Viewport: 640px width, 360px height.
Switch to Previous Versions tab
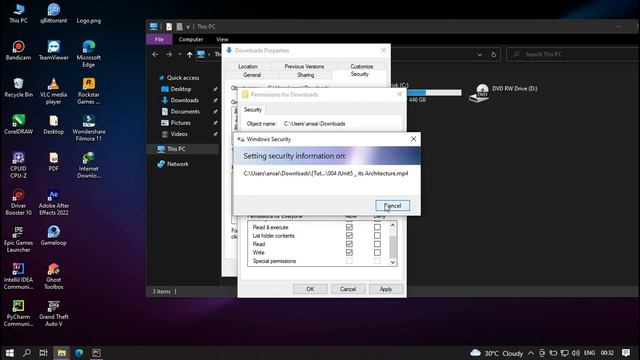(x=304, y=66)
